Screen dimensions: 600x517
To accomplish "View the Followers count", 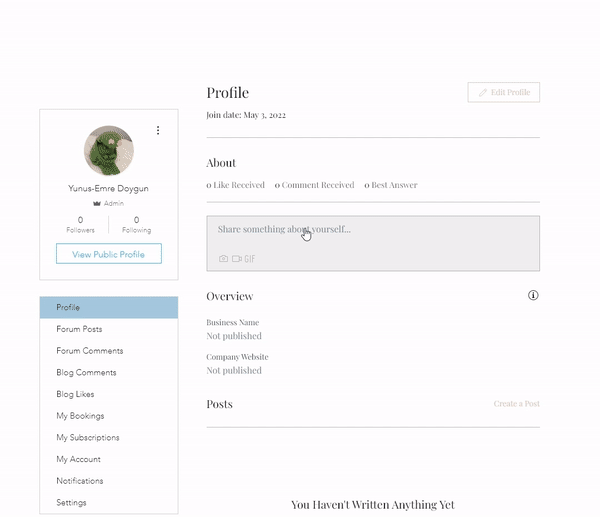I will (x=80, y=224).
